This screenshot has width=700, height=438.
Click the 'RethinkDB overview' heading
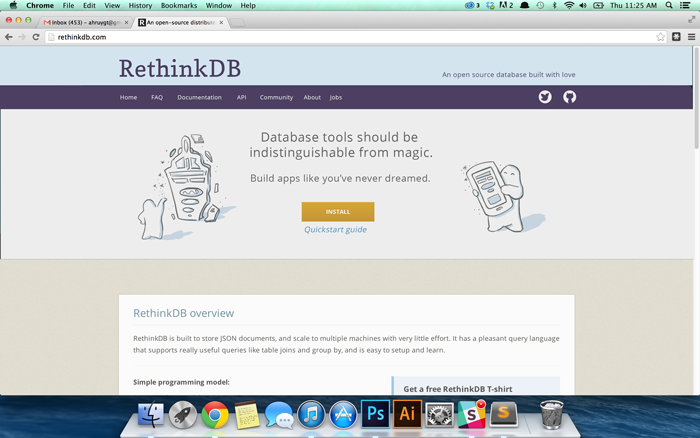[x=183, y=313]
